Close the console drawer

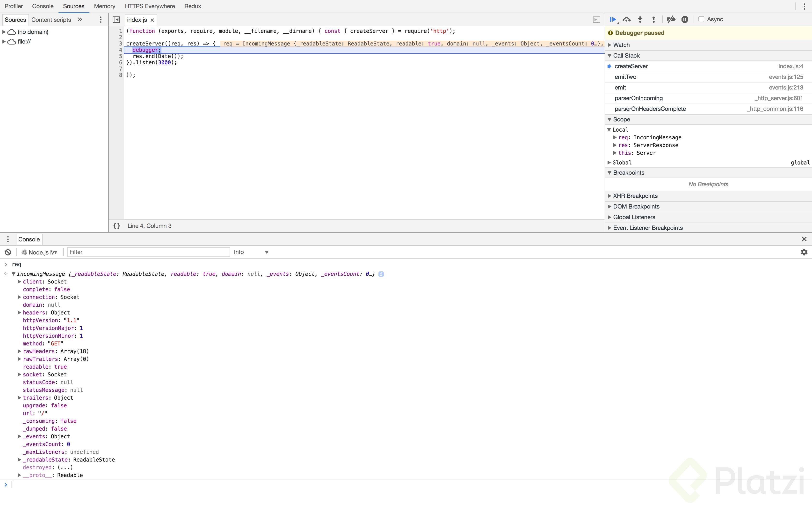click(x=804, y=239)
